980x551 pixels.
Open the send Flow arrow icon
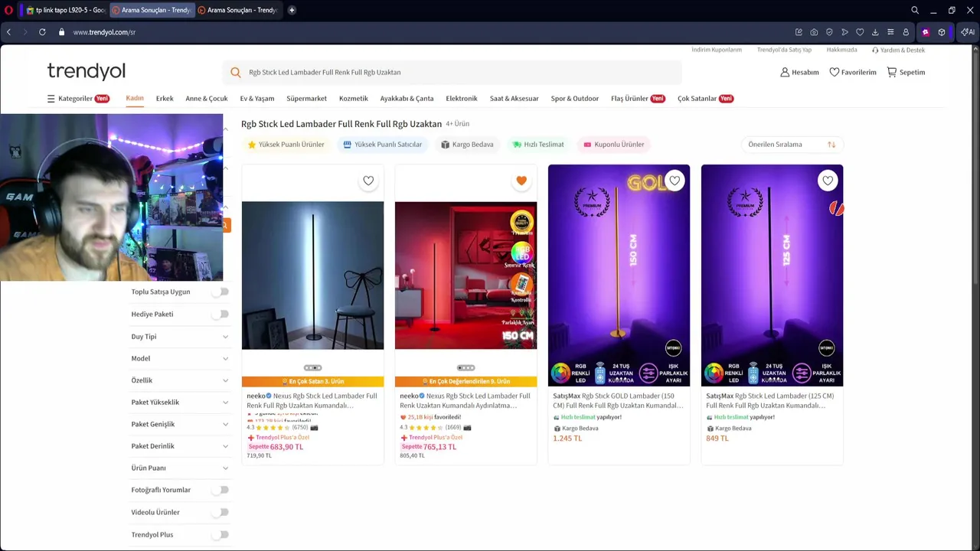pyautogui.click(x=844, y=32)
